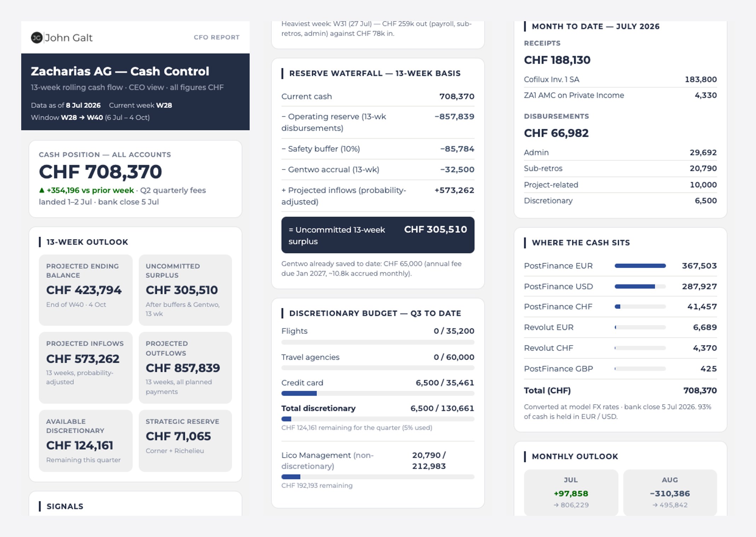Click the Revolut CHF 4,370 row
The width and height of the screenshot is (756, 537).
(x=620, y=348)
